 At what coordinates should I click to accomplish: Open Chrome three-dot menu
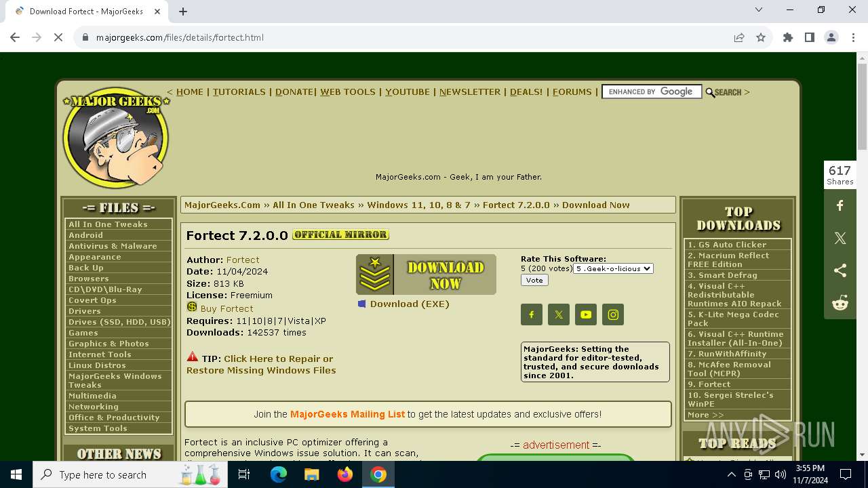pos(852,37)
